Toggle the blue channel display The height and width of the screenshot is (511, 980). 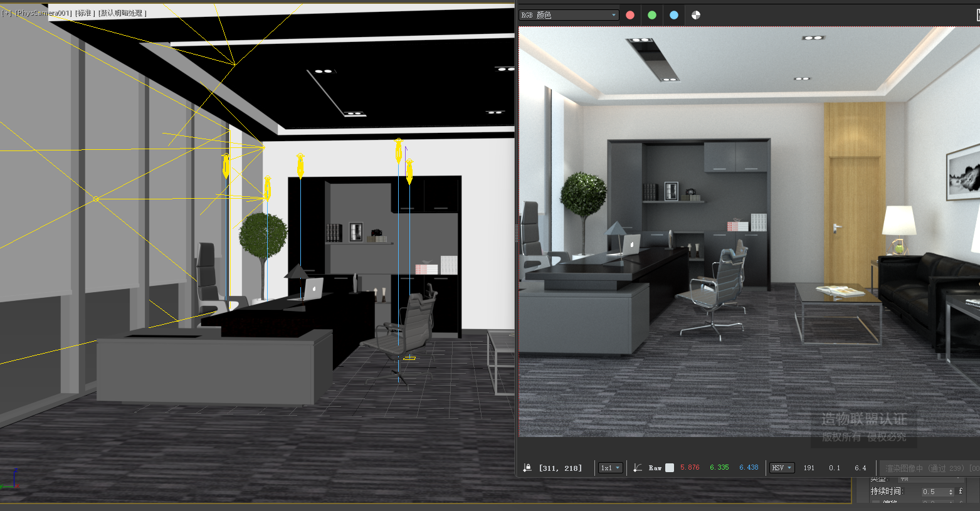(674, 15)
